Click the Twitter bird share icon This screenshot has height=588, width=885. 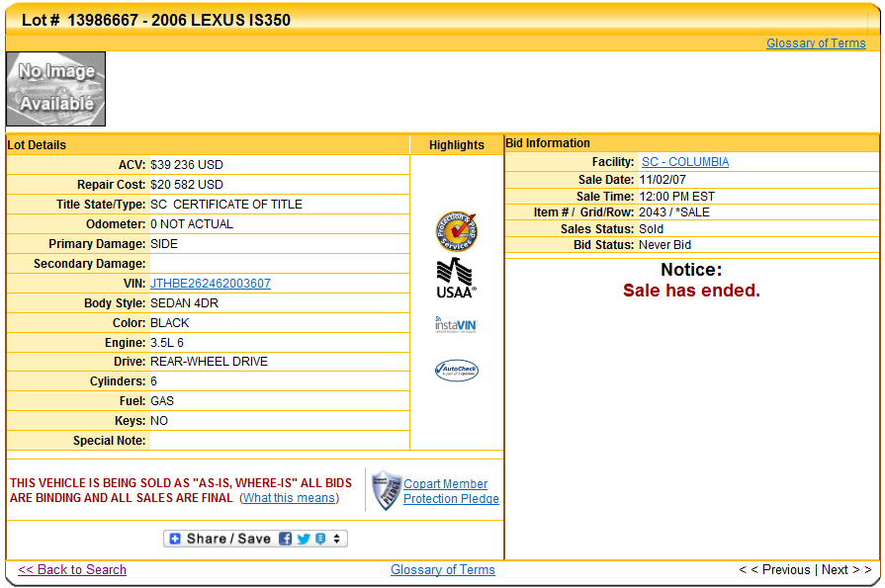coord(304,539)
